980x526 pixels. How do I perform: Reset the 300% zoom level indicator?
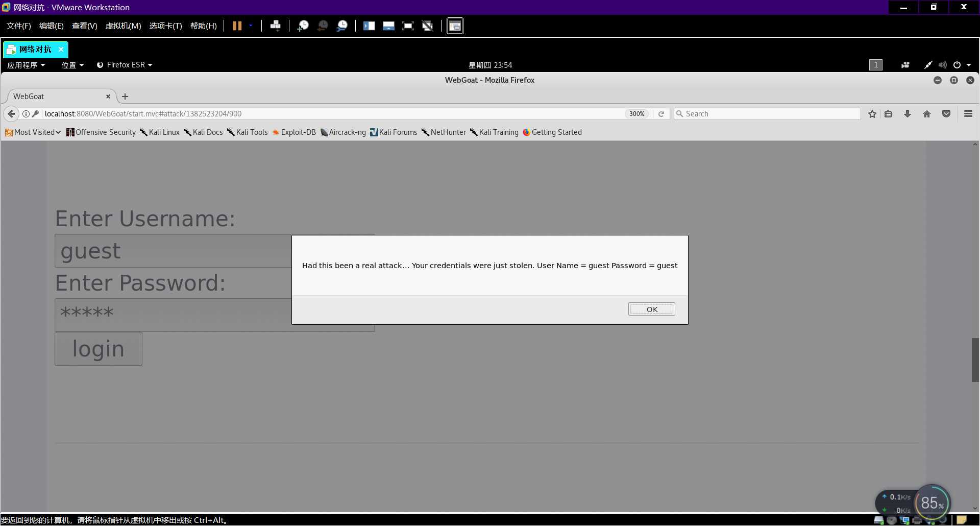point(636,114)
